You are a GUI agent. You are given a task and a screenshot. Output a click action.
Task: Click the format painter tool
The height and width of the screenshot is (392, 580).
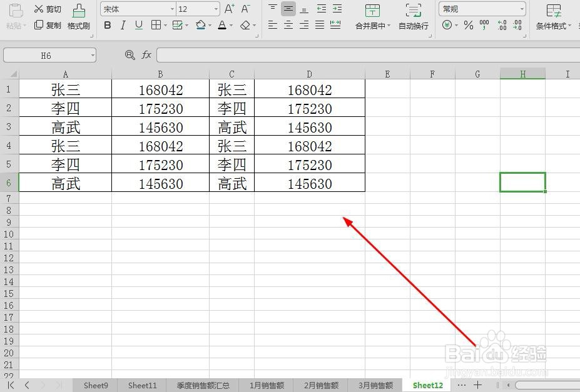tap(78, 17)
